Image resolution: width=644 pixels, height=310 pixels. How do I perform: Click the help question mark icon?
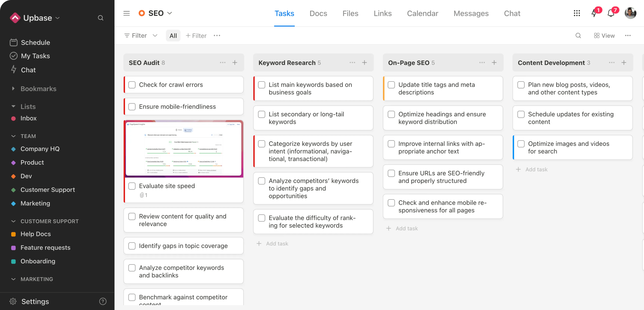[103, 301]
